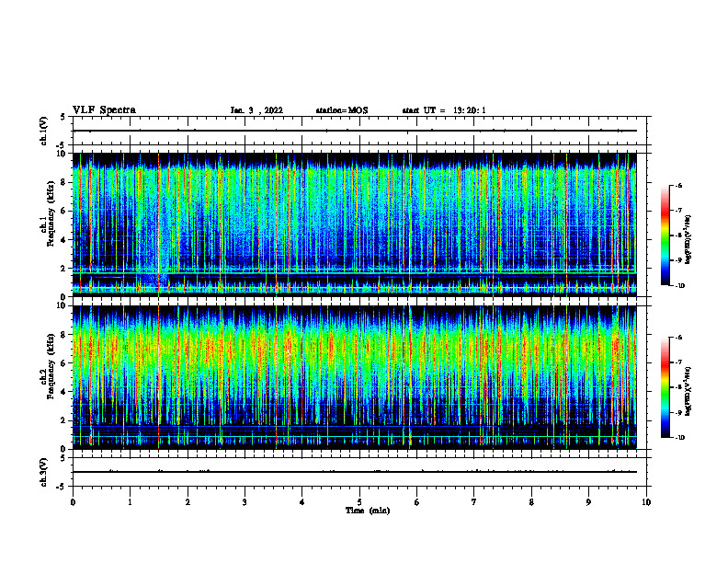Select the date 'Jan. 3, 2022' in header
Image resolution: width=728 pixels, height=563 pixels.
256,110
